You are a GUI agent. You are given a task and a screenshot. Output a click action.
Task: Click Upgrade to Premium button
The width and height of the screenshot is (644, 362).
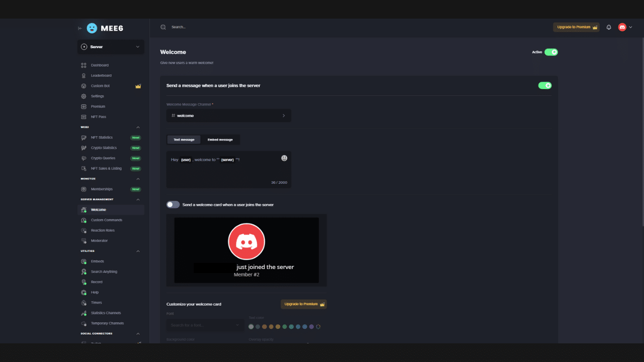click(x=576, y=27)
